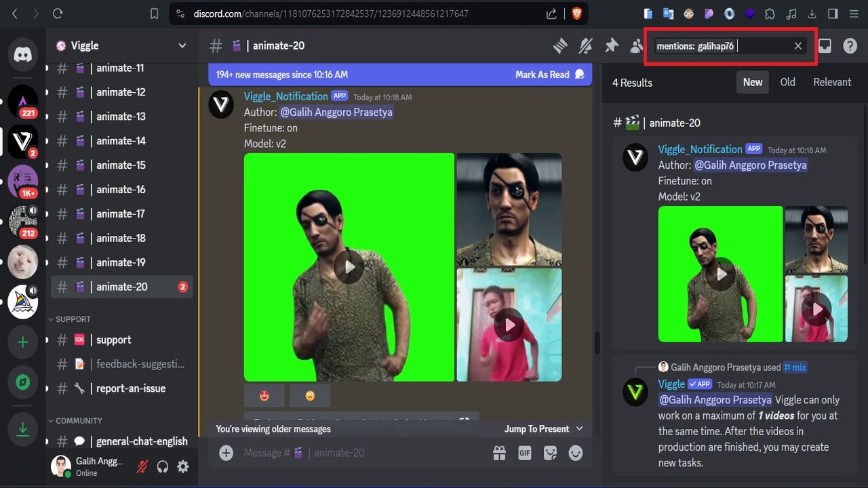Open the animate-13 channel
868x488 pixels.
[121, 117]
